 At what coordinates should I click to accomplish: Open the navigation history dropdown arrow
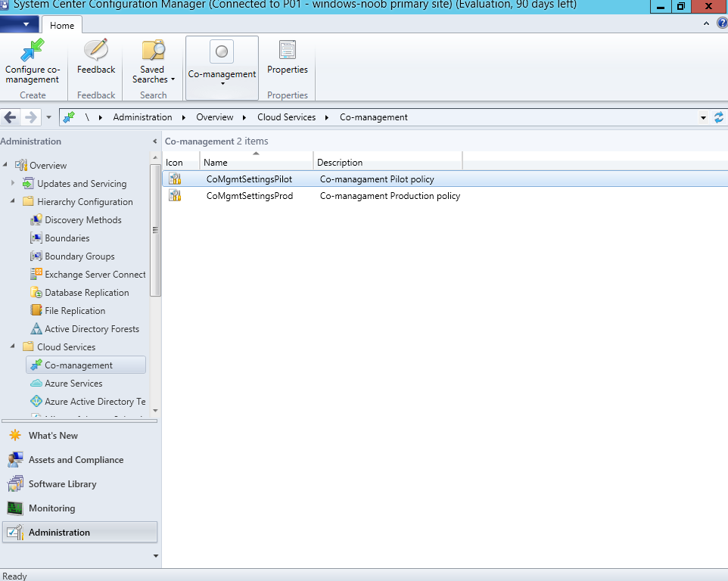click(x=48, y=117)
